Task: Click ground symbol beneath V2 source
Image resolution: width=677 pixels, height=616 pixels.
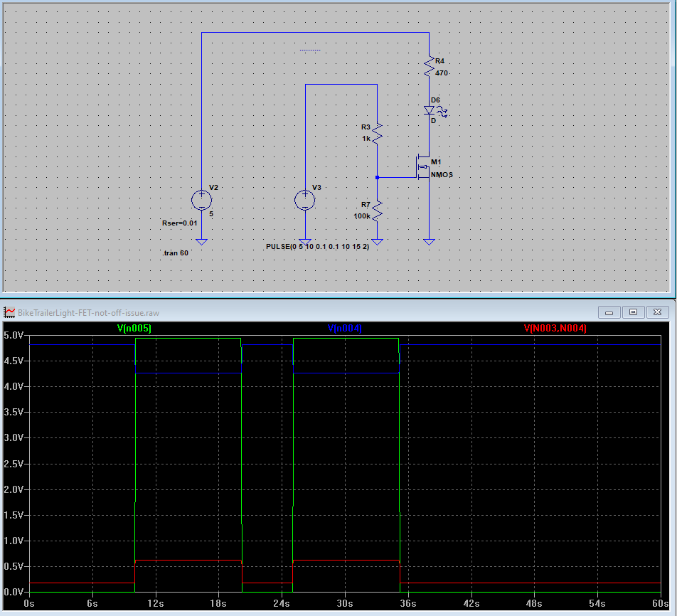Action: click(x=202, y=242)
